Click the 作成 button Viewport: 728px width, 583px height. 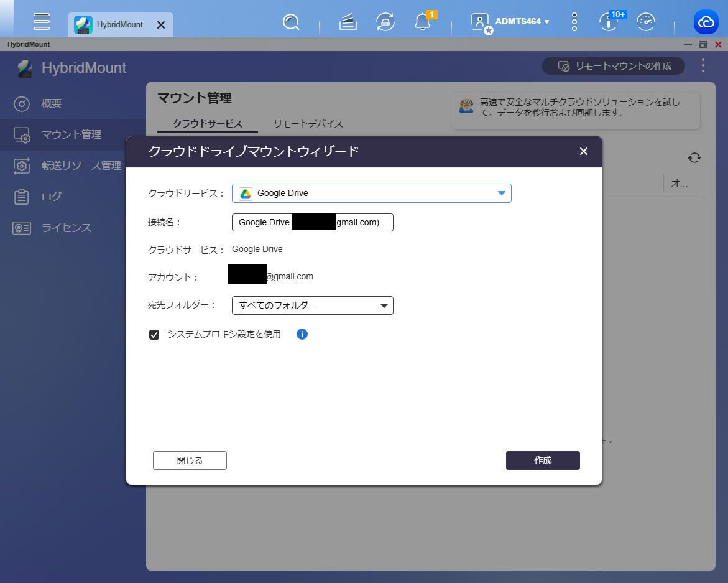pyautogui.click(x=543, y=460)
